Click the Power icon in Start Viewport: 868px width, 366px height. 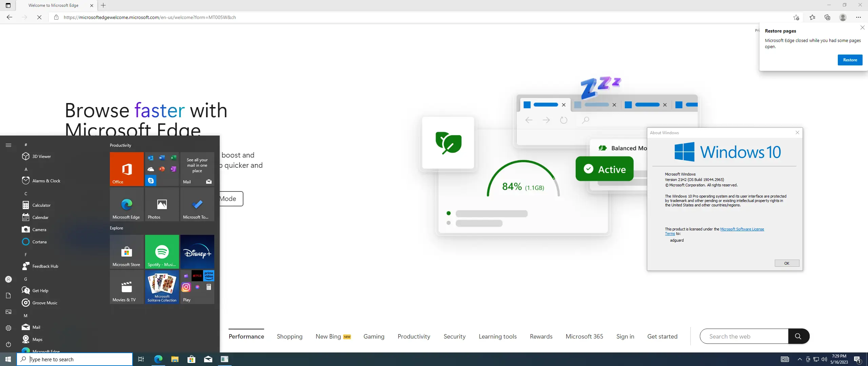[8, 344]
